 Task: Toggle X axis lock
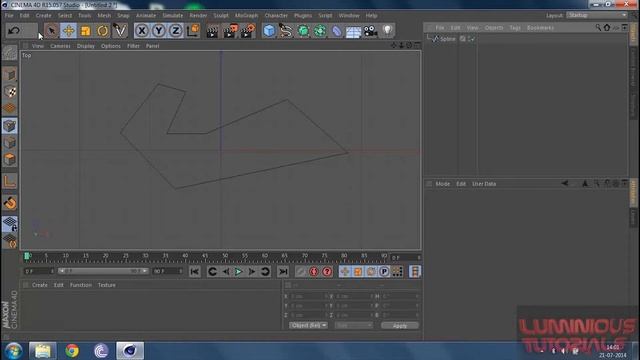coord(142,31)
